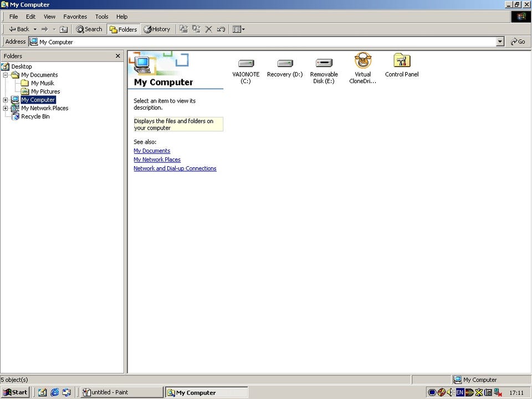Click the Start button
Screen dimensions: 532x399
(16, 392)
